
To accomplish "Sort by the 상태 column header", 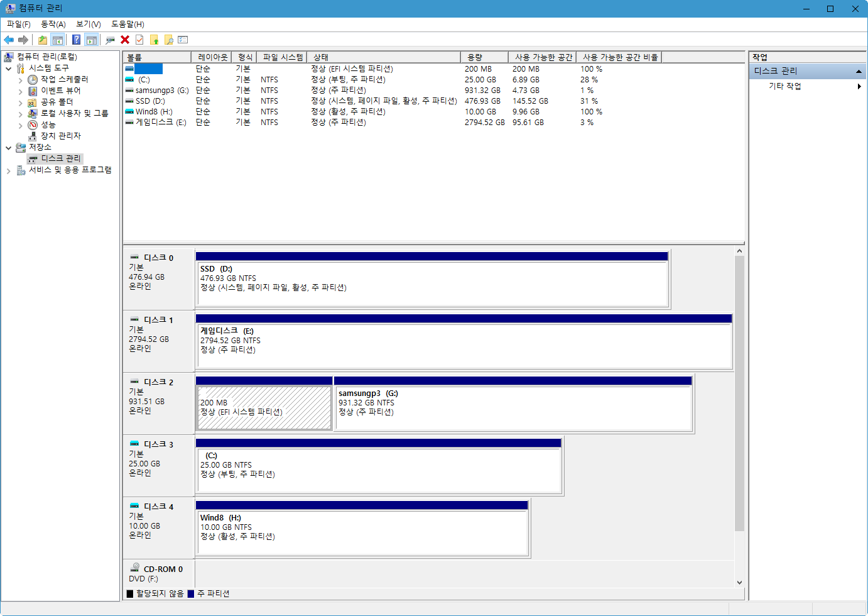I will (383, 57).
